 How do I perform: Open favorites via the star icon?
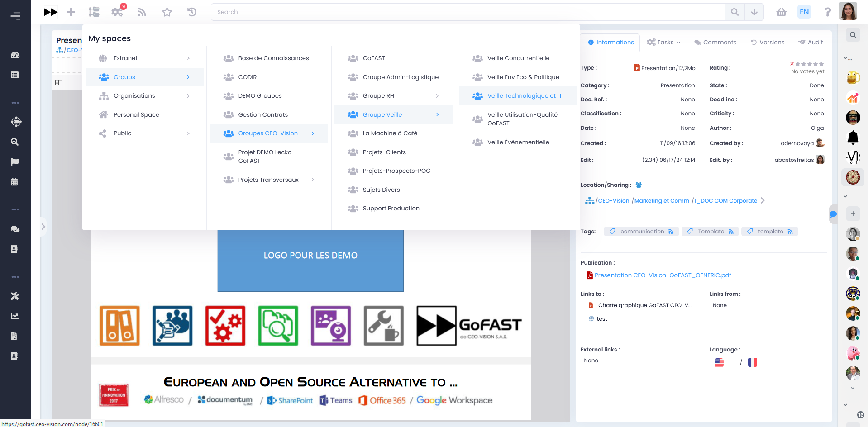(x=167, y=12)
